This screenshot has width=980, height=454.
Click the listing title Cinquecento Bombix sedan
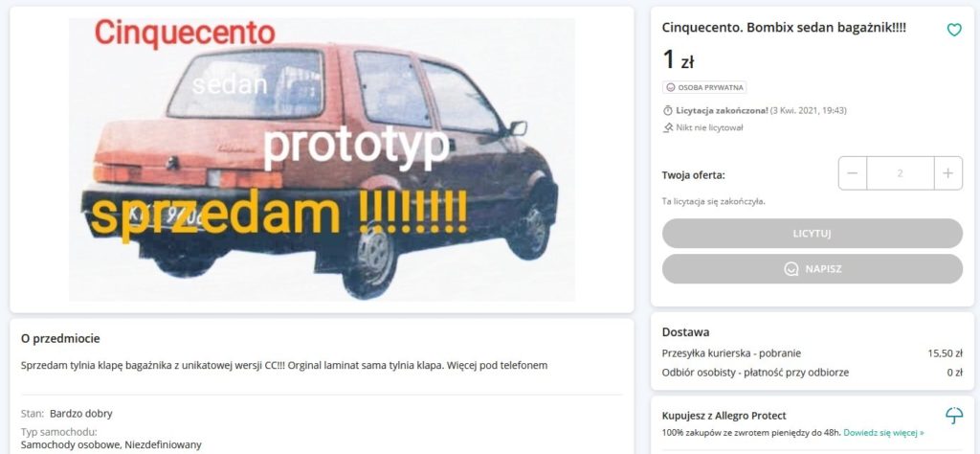[784, 28]
